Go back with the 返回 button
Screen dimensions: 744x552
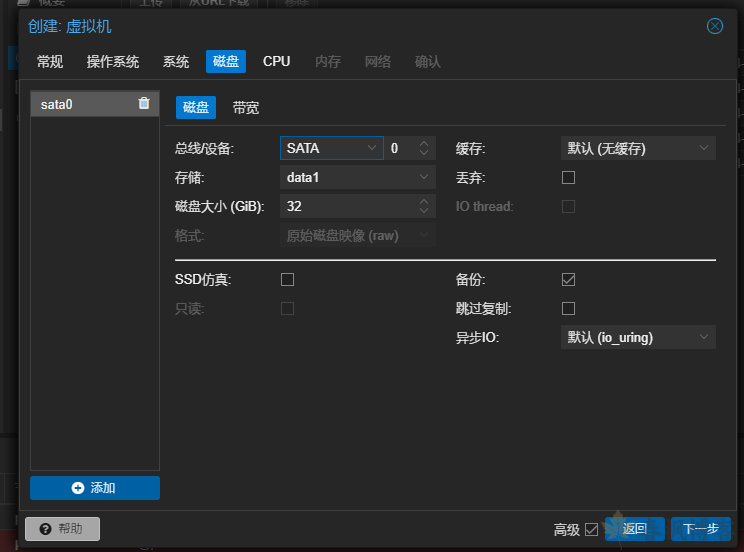[x=634, y=529]
